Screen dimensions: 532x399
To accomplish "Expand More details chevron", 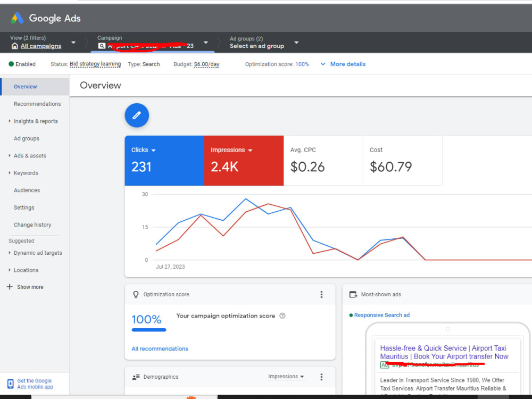I will tap(323, 64).
